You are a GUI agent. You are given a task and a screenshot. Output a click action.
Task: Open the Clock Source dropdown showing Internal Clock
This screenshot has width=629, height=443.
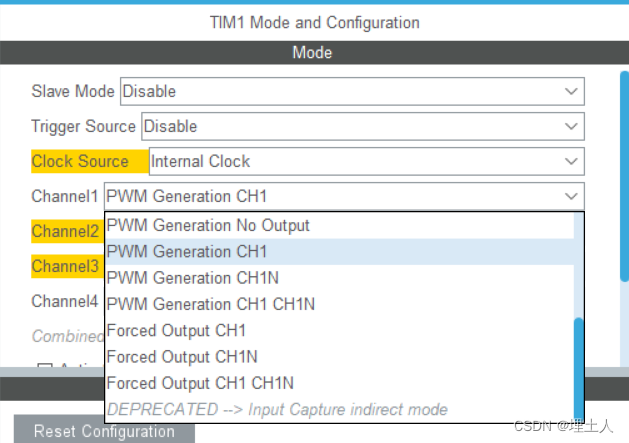coord(367,161)
